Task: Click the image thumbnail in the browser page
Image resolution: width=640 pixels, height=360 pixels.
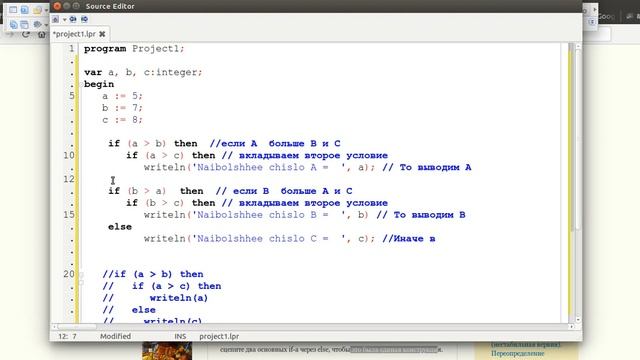Action: tap(167, 351)
